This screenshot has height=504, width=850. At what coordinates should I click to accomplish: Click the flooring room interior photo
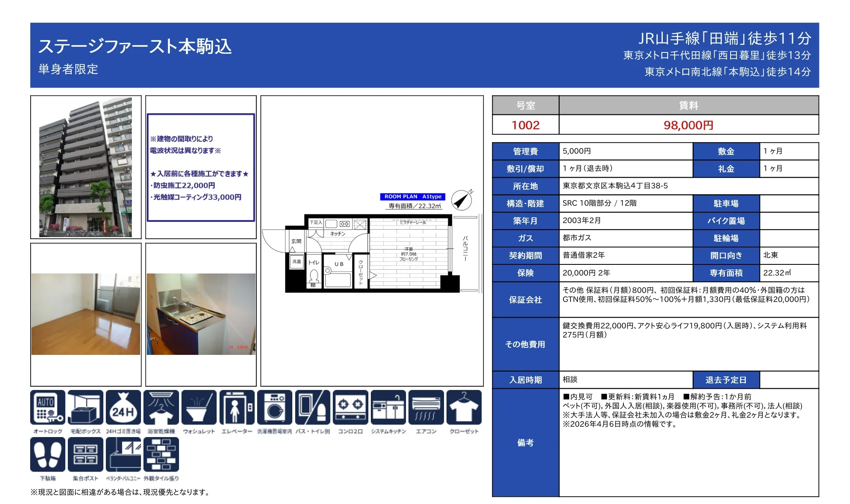click(x=86, y=314)
